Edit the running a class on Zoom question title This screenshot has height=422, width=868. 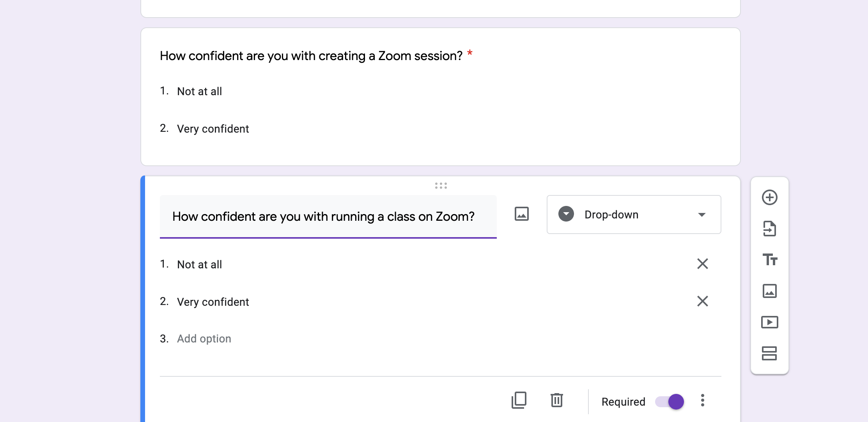[328, 216]
